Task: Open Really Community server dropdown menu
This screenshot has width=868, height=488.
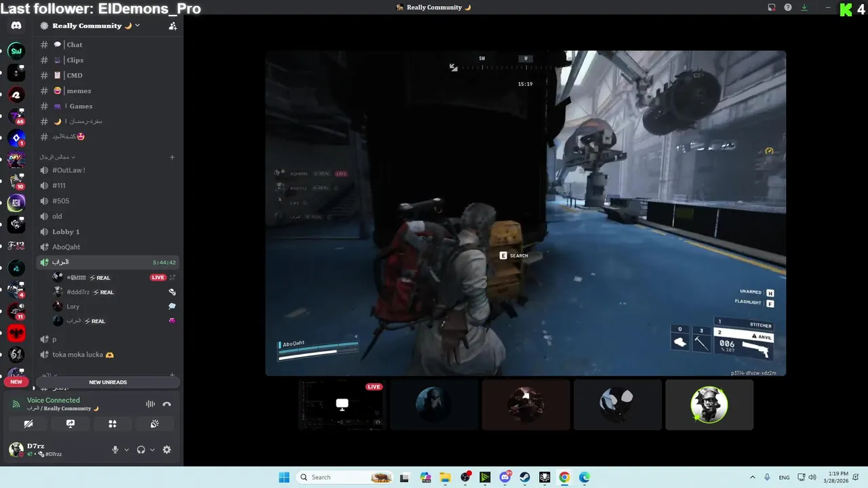Action: point(96,26)
